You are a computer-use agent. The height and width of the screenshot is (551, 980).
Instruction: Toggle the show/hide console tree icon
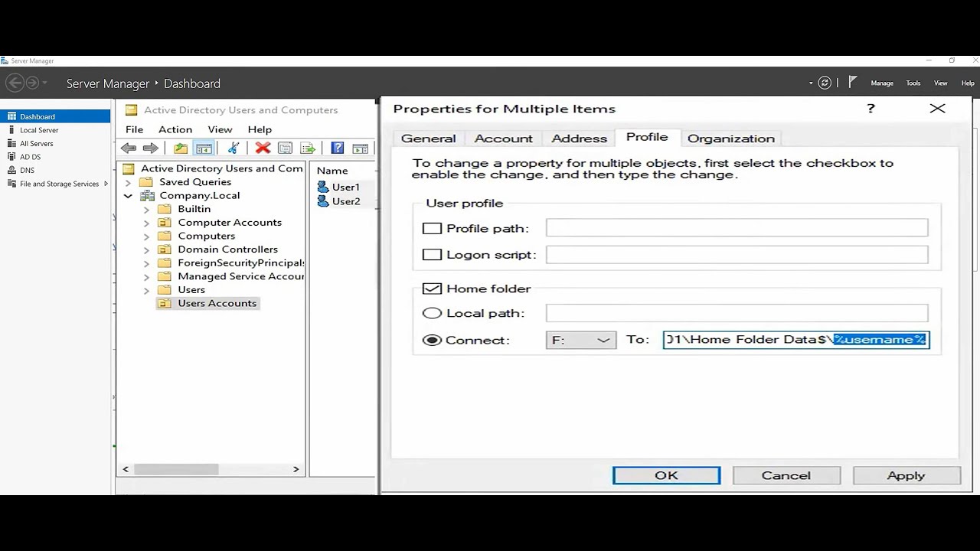[204, 148]
